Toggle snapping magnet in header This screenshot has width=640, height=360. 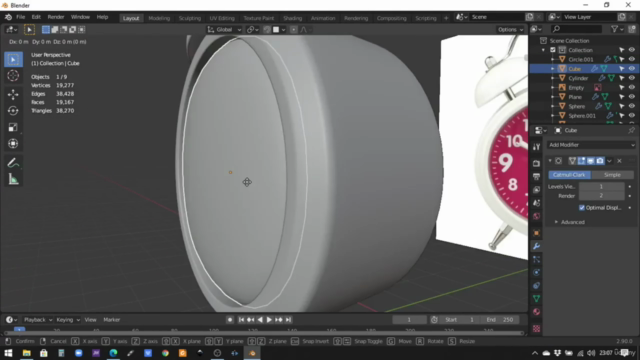tap(267, 29)
